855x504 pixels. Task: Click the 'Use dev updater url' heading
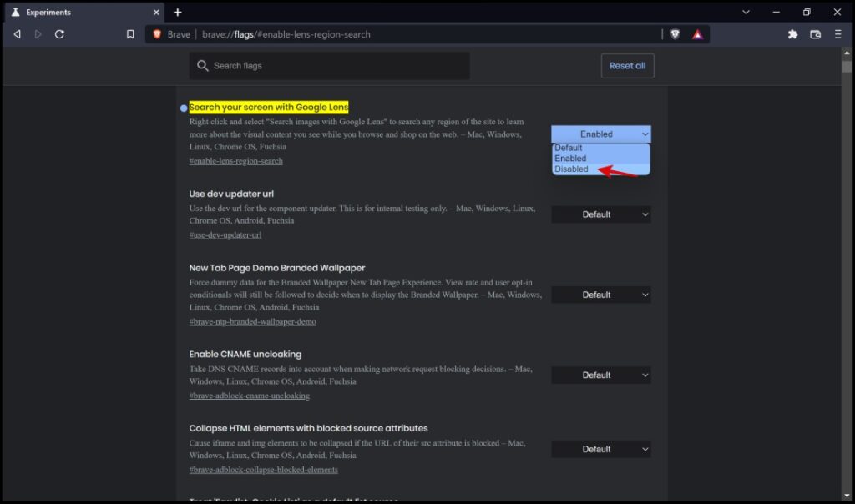[x=231, y=194]
